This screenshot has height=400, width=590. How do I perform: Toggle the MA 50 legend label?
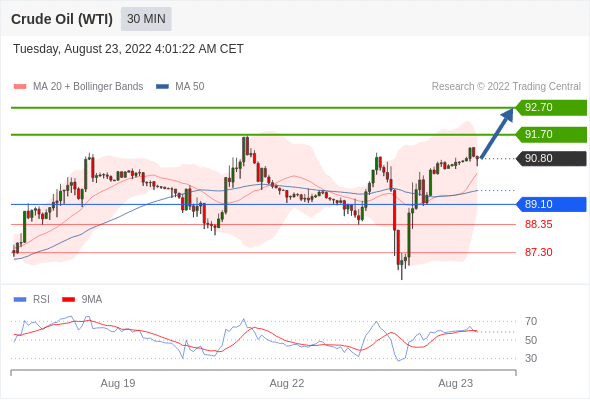190,87
